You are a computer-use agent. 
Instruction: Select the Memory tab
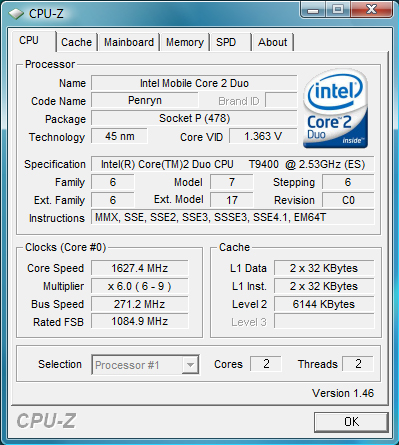pos(185,42)
